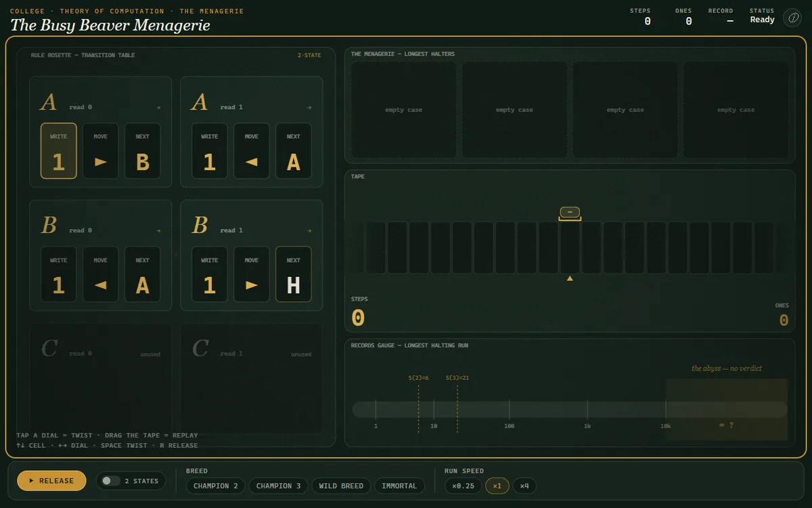Click the arrow icon on A read 1 card
Screen dimensions: 812x508
(x=309, y=107)
